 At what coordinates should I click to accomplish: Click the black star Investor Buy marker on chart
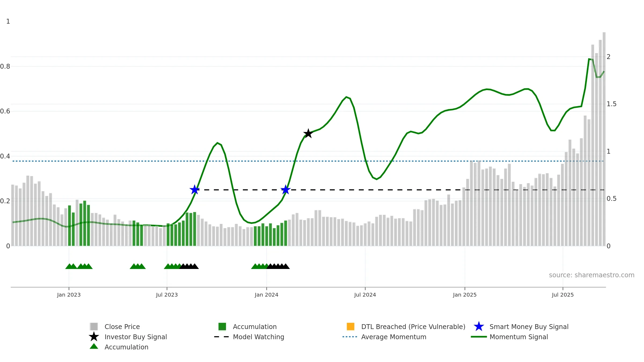[x=308, y=133]
